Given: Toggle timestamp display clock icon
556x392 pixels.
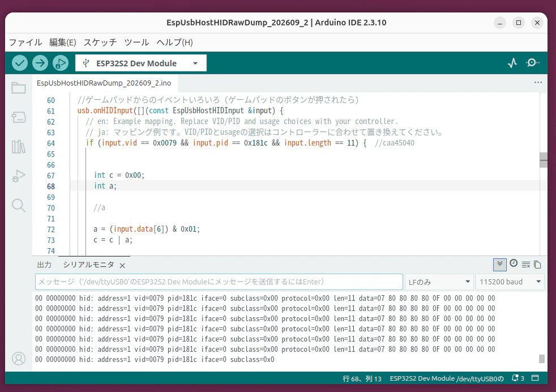Looking at the screenshot, I should click(514, 263).
